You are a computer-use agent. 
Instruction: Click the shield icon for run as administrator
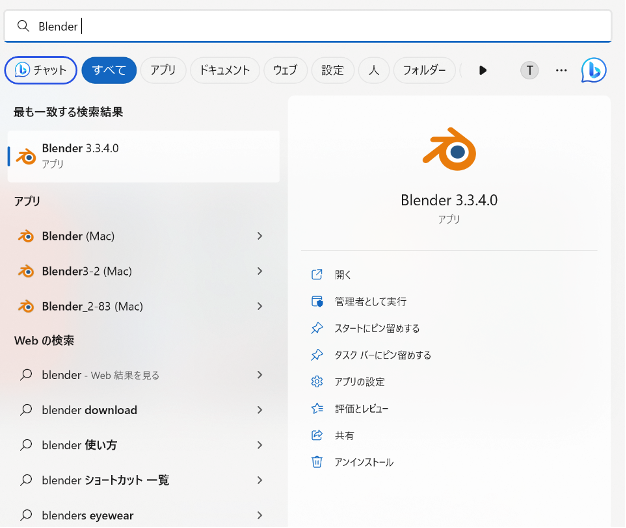point(317,301)
